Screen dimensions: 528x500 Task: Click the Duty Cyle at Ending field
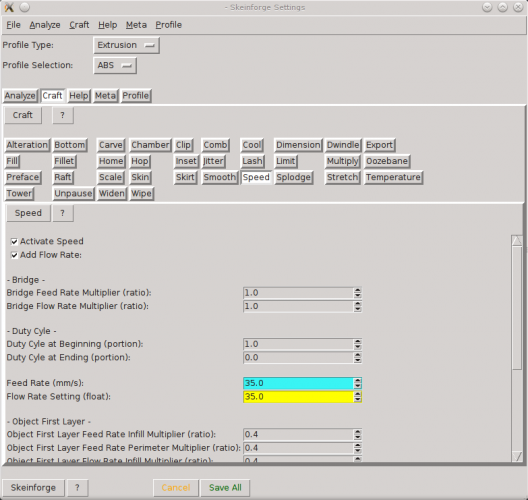pyautogui.click(x=302, y=358)
